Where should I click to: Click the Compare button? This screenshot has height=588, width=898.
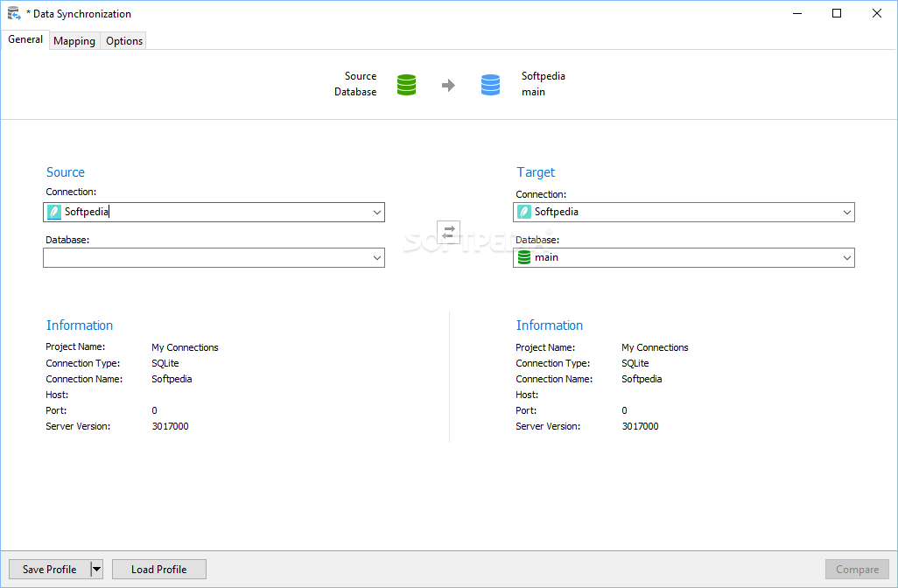[857, 569]
